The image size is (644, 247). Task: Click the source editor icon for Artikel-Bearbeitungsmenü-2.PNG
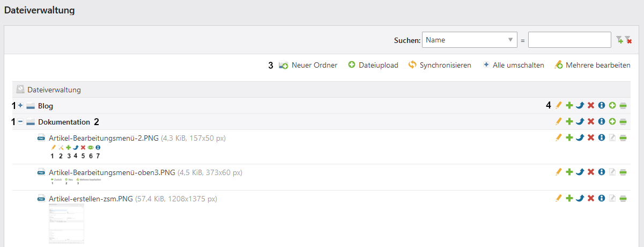point(612,138)
